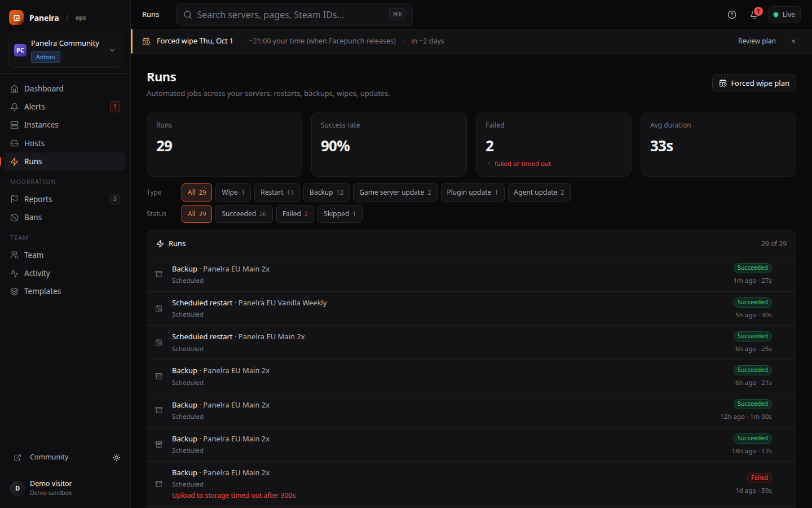Click the Dashboard home icon
The height and width of the screenshot is (508, 812).
click(x=15, y=89)
